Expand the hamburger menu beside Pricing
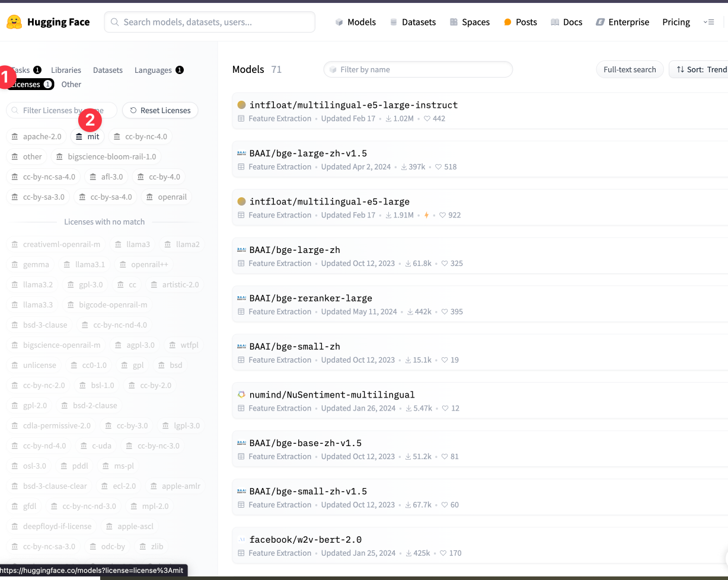This screenshot has height=580, width=728. pyautogui.click(x=708, y=22)
